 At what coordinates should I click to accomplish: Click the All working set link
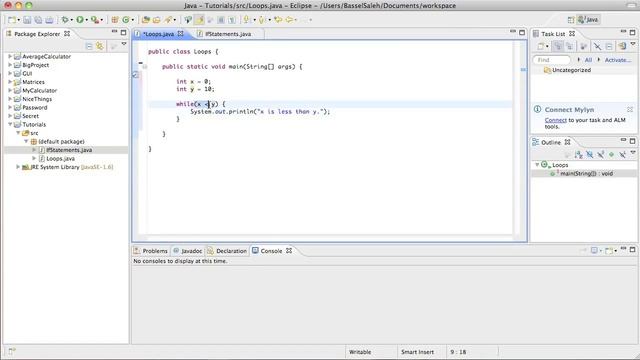(x=588, y=60)
